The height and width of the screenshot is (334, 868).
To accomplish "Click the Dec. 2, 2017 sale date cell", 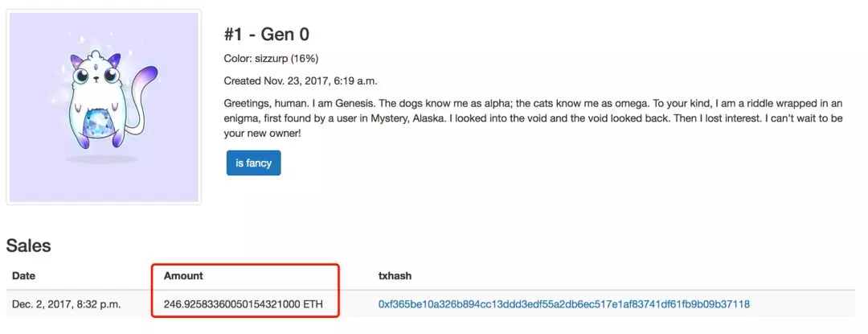I will (67, 304).
